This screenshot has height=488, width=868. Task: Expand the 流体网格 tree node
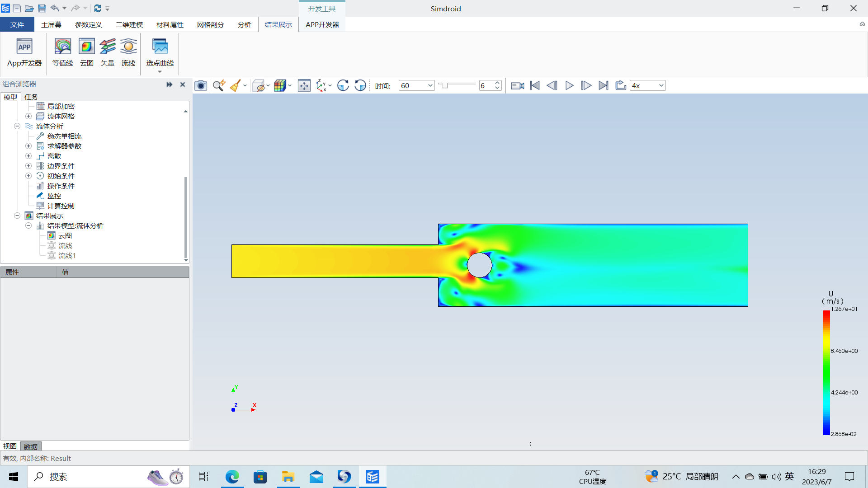point(28,116)
